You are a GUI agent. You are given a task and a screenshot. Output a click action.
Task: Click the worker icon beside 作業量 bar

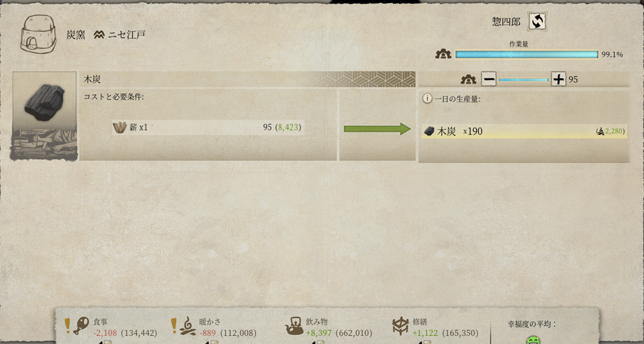[x=444, y=55]
